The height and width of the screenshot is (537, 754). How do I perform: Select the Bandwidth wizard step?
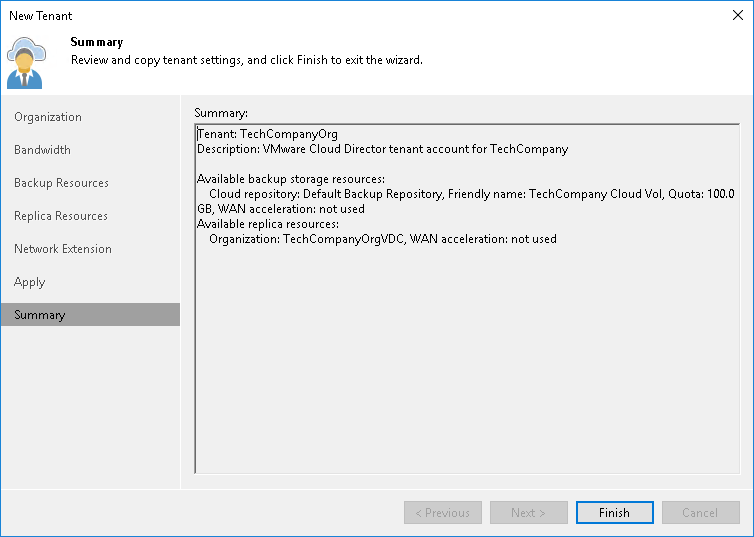[42, 150]
